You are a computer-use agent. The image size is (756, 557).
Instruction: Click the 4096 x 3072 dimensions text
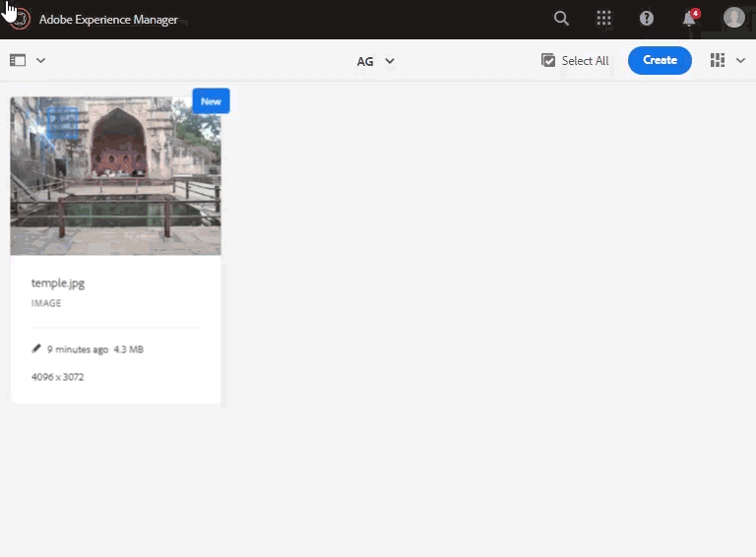[57, 377]
